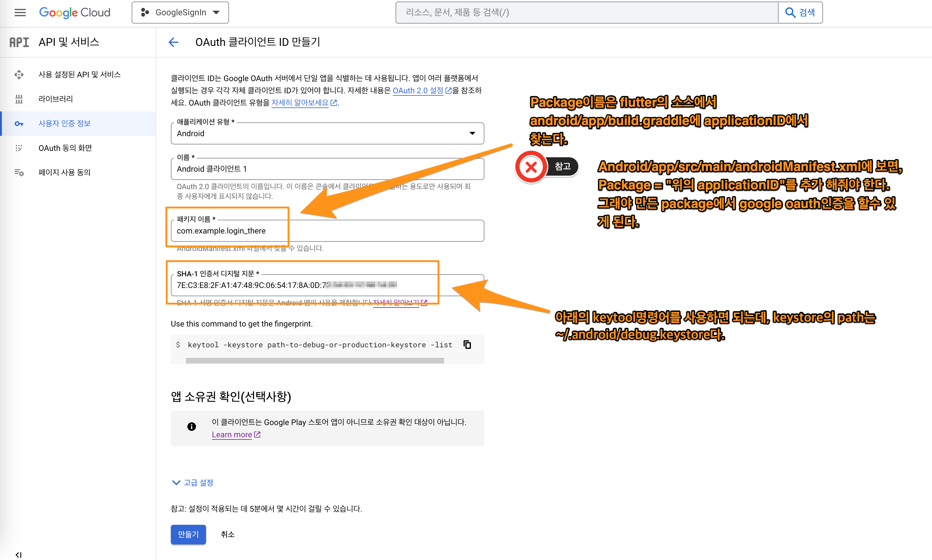Viewport: 932px width, 560px height.
Task: Click the 페이지 사용 동의 sidebar icon
Action: pyautogui.click(x=19, y=172)
